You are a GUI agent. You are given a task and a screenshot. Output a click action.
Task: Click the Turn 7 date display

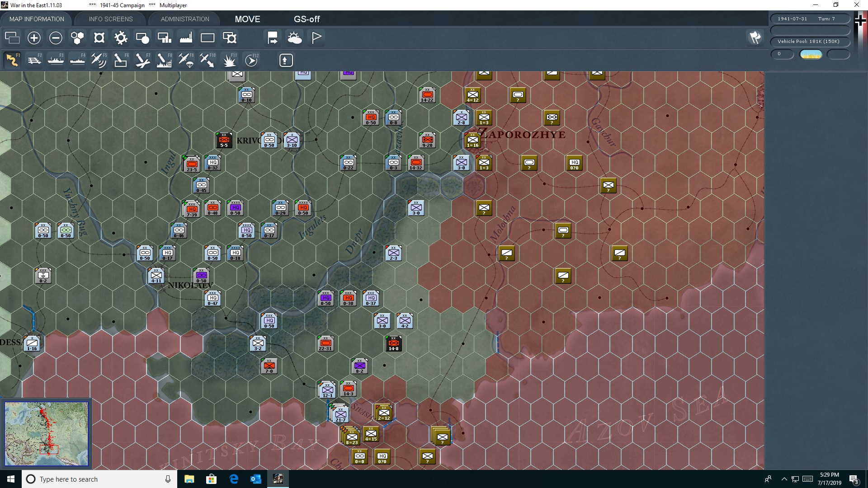tap(809, 19)
